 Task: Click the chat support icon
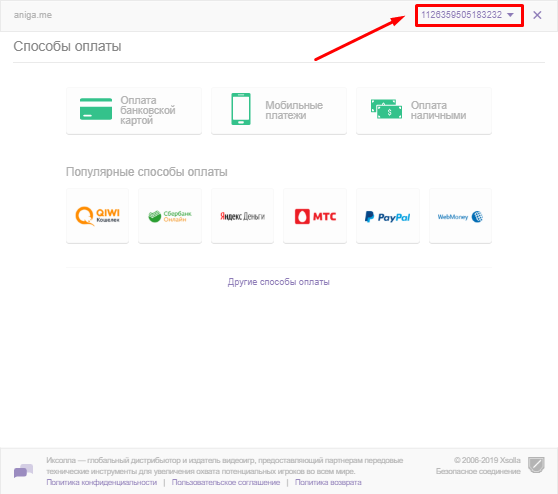tap(23, 471)
